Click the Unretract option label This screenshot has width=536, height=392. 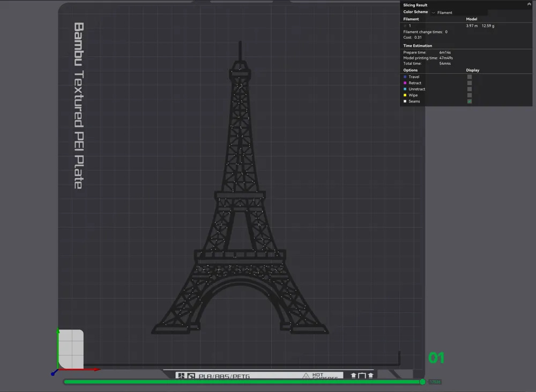point(417,89)
